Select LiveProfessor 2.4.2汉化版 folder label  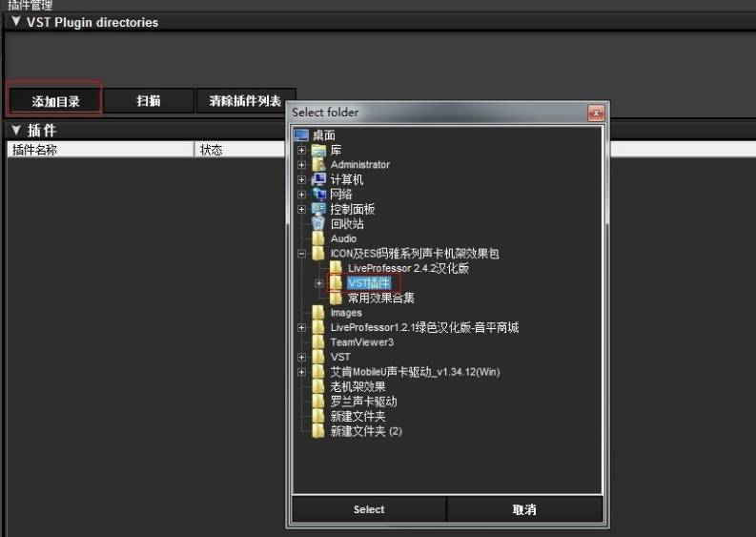408,268
